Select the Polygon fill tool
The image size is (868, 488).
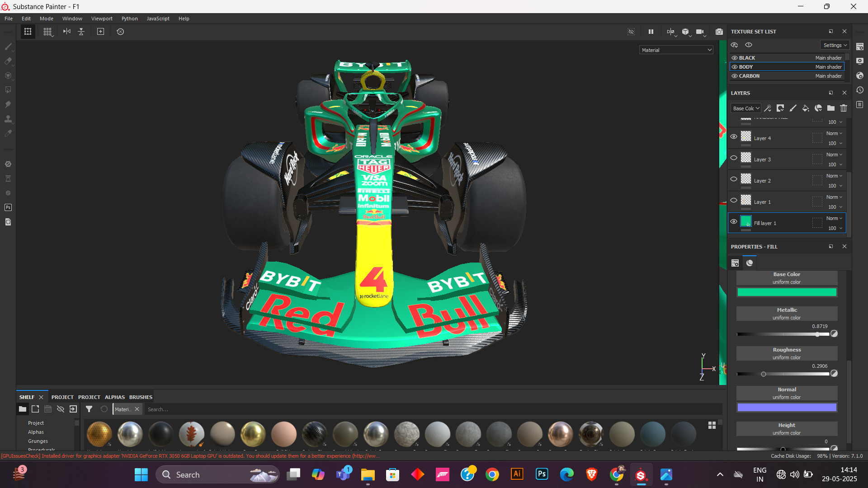(8, 90)
